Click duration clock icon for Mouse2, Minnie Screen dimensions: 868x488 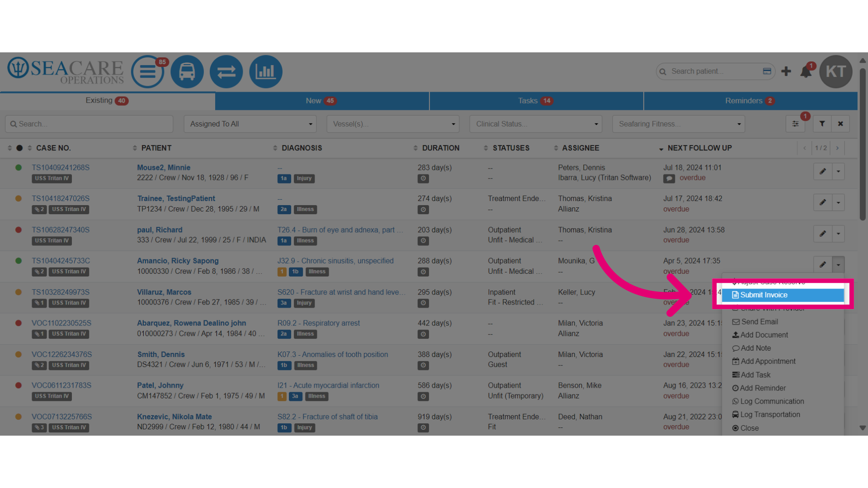click(423, 178)
